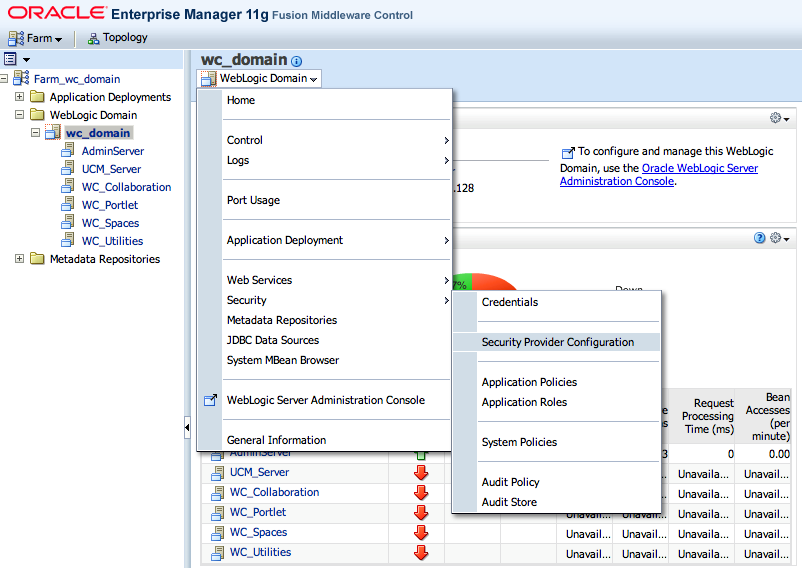Image resolution: width=802 pixels, height=568 pixels.
Task: Click the info icon beside wc_domain title
Action: point(296,62)
